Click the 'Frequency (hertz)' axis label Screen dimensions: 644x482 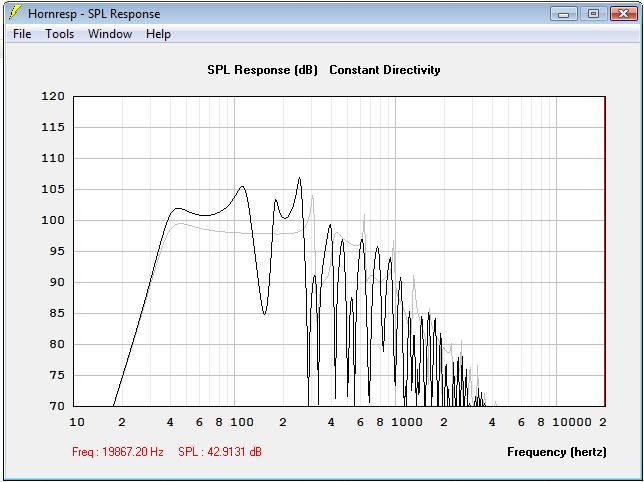557,452
